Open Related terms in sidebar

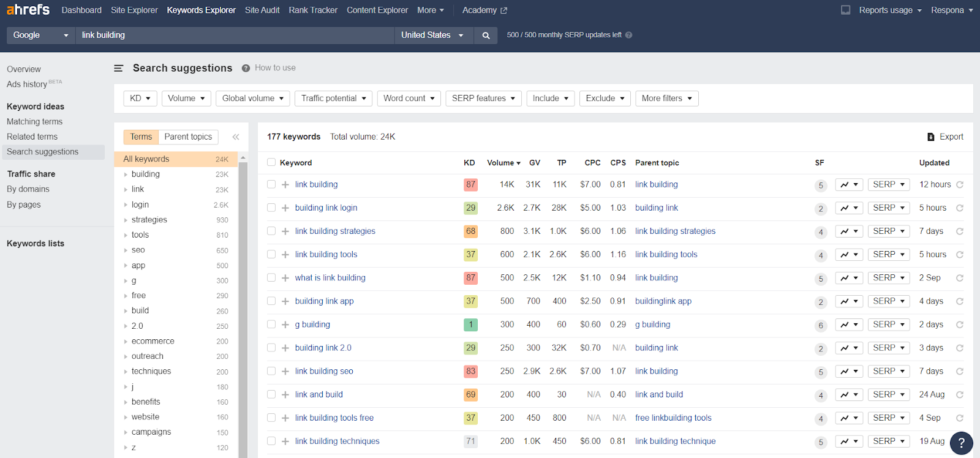32,137
